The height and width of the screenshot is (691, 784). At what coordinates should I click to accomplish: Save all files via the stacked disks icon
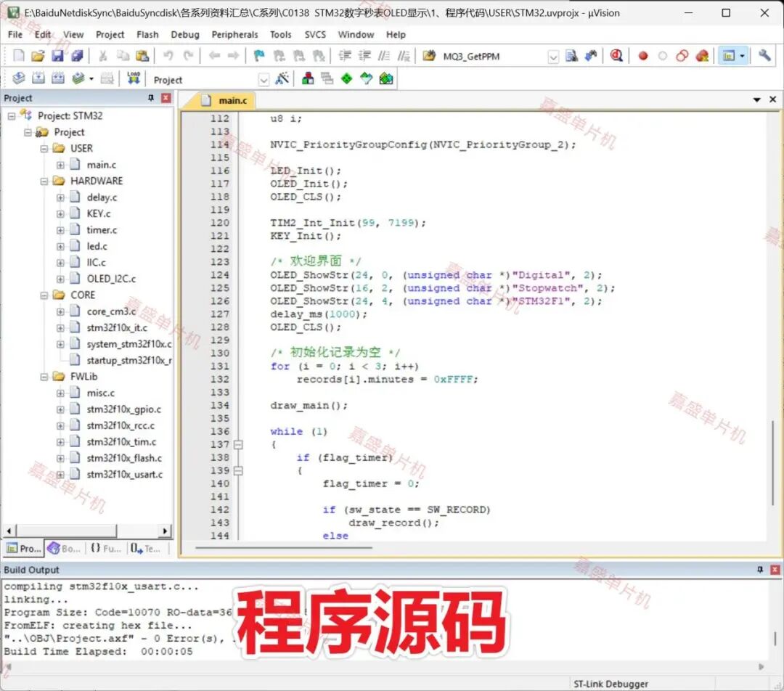[76, 55]
